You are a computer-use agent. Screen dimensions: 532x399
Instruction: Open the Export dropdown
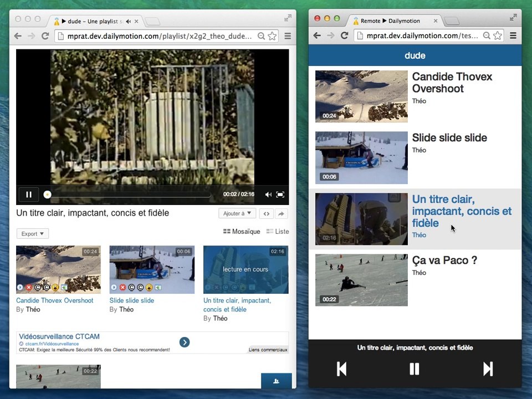[x=33, y=233]
